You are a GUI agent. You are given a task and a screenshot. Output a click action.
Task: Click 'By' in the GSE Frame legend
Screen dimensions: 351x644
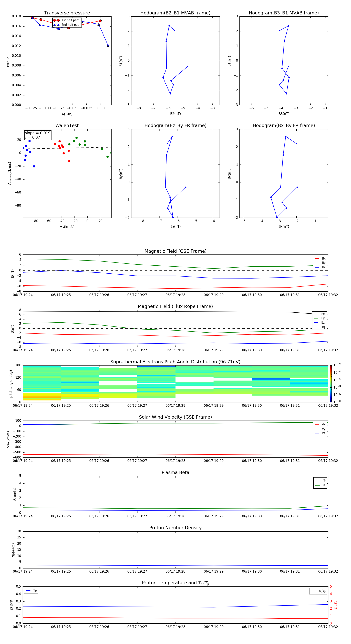[x=324, y=263]
